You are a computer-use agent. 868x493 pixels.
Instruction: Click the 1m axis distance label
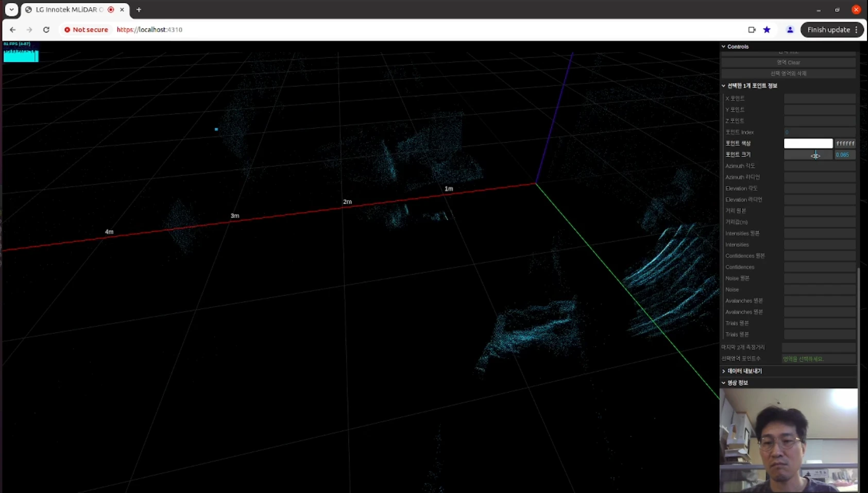click(x=449, y=189)
